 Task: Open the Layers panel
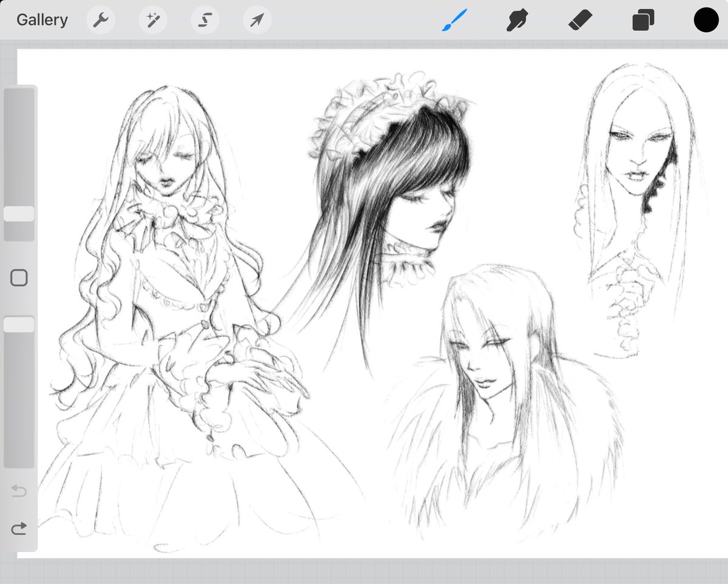[643, 21]
